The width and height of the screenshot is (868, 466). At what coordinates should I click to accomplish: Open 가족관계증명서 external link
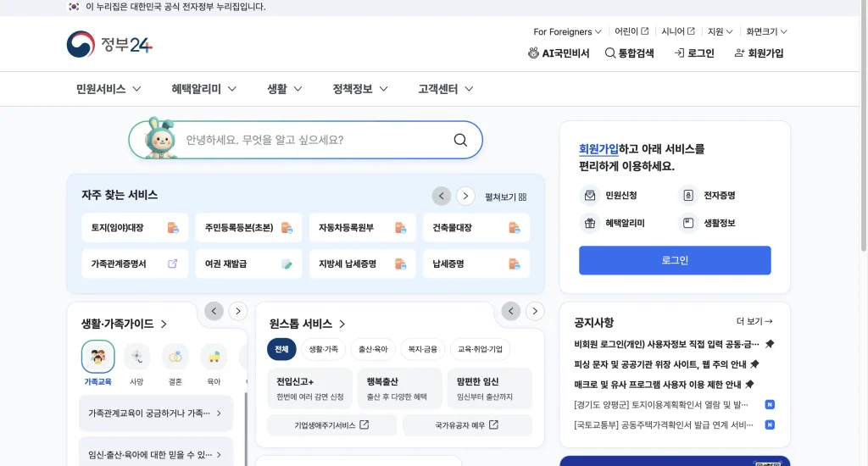point(135,264)
